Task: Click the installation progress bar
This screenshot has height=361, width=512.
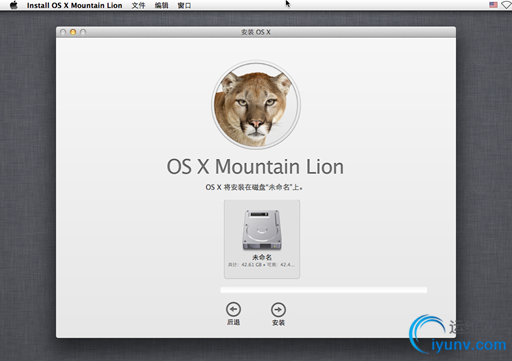Action: (324, 290)
